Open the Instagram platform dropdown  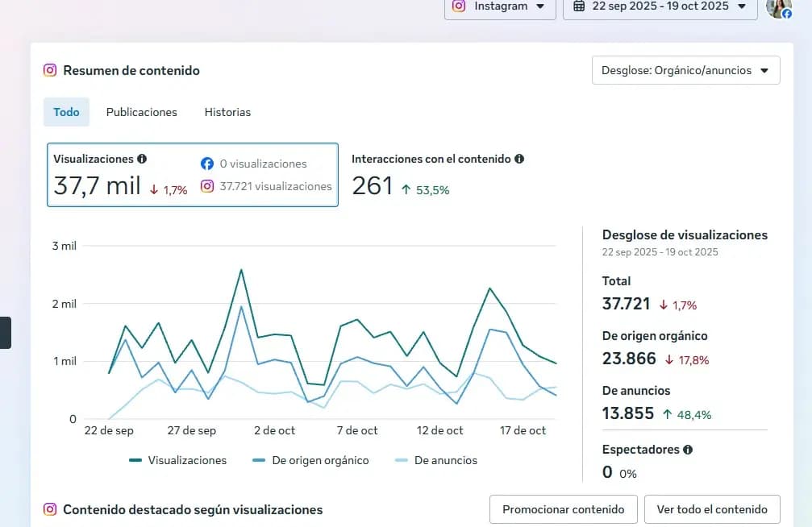[x=500, y=7]
